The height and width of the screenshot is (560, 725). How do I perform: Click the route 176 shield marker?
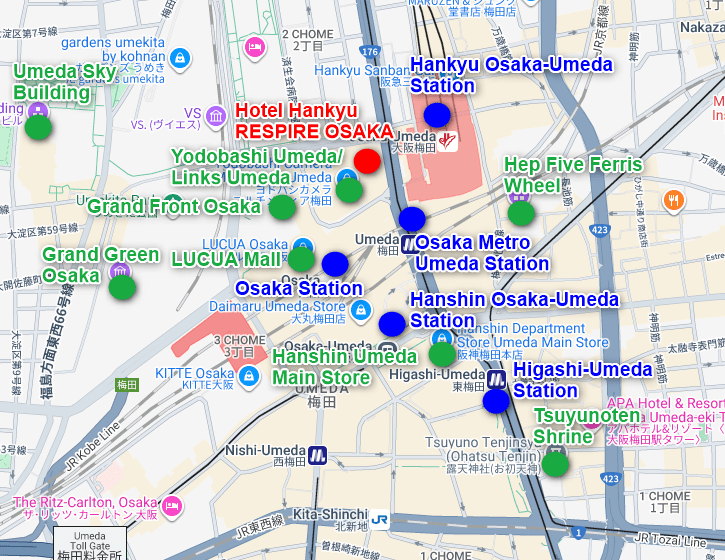370,52
